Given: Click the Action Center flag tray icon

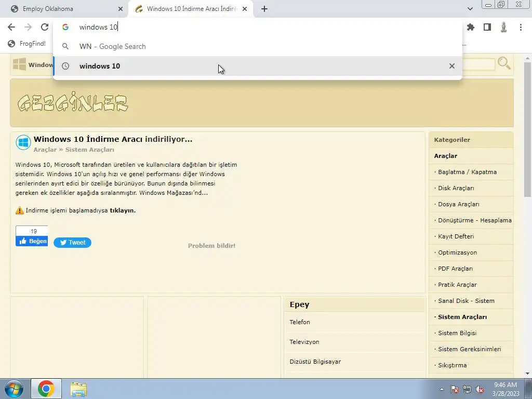Looking at the screenshot, I should click(454, 389).
